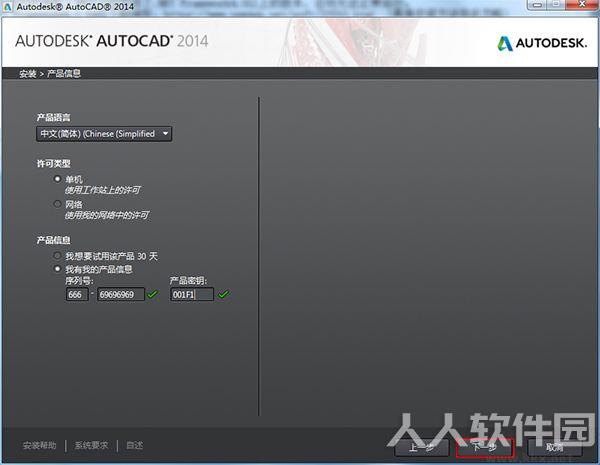Image resolution: width=600 pixels, height=465 pixels.
Task: Click the serial number prefix field 666
Action: point(77,294)
